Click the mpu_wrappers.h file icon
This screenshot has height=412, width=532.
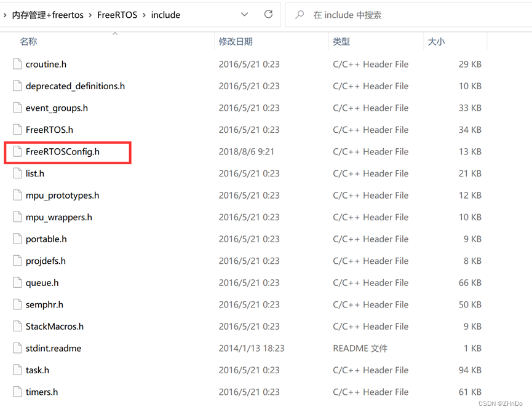coord(17,217)
